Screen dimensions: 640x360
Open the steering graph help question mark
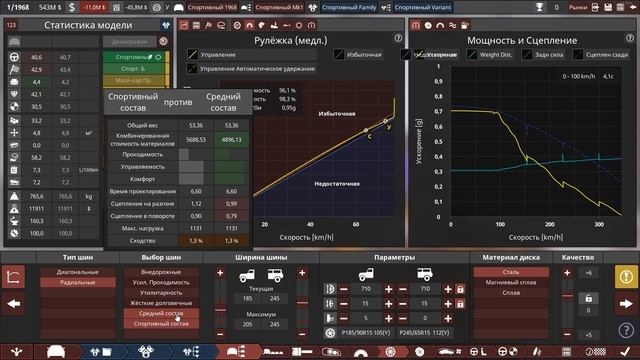398,38
